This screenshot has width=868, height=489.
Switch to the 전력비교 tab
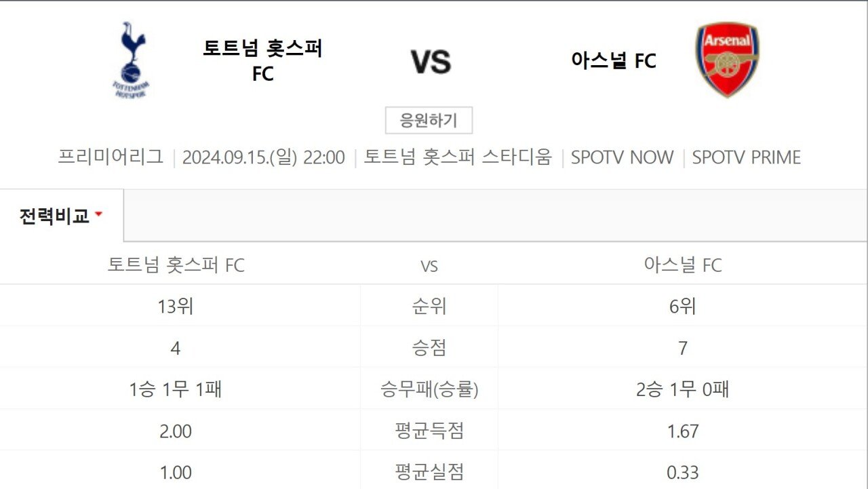[x=54, y=216]
